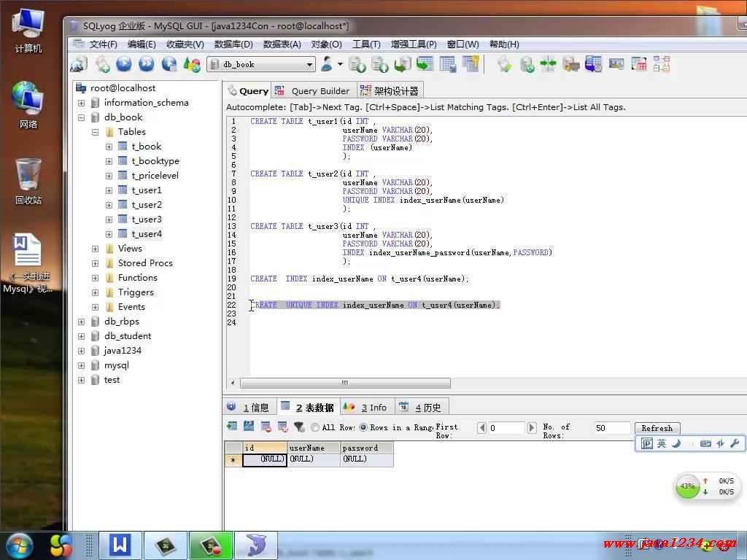This screenshot has height=560, width=747.
Task: Click the green plug toolbar icon
Action: point(505,64)
